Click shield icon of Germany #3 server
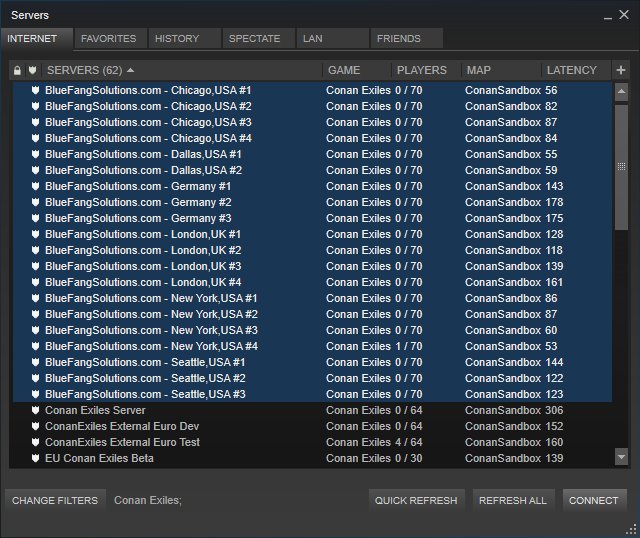Viewport: 640px width, 538px height. [36, 218]
